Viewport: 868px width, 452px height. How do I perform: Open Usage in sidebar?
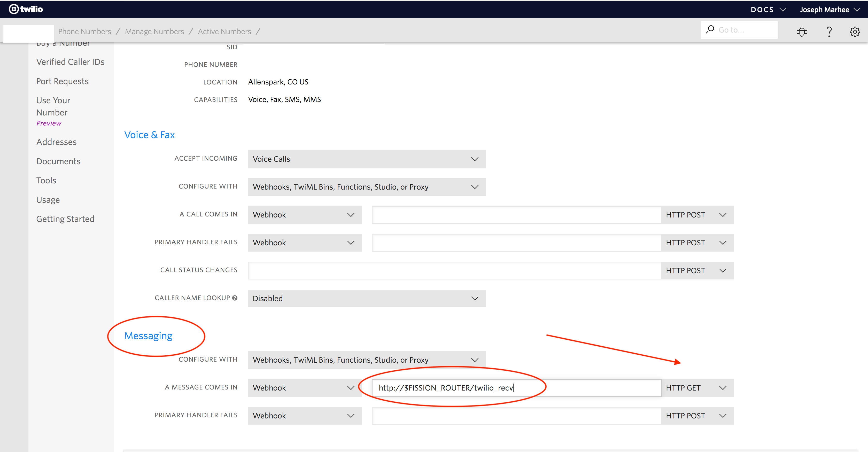pyautogui.click(x=48, y=200)
